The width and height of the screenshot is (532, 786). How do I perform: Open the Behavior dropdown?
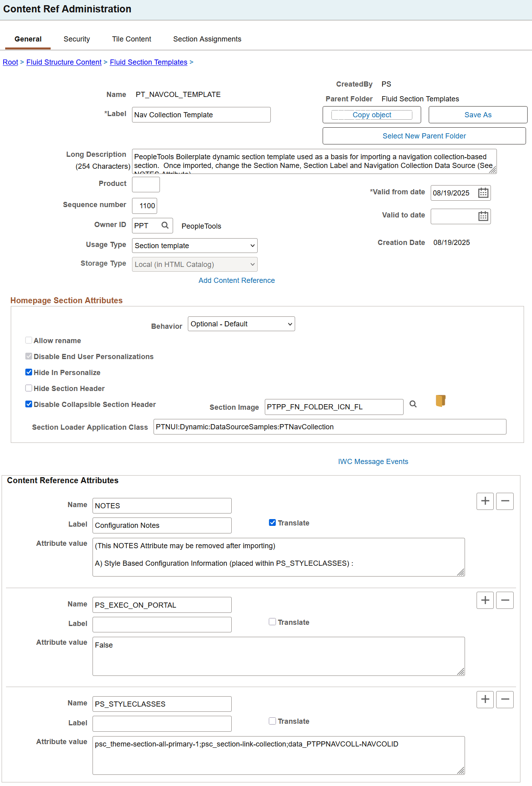tap(241, 324)
